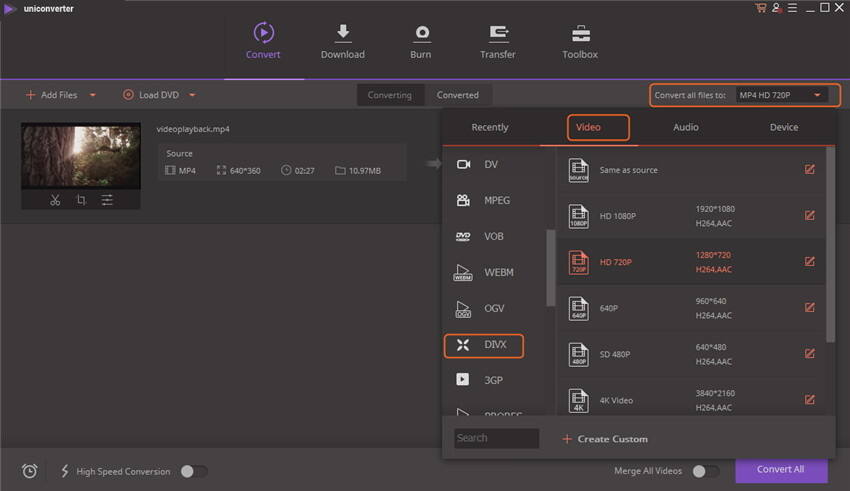The width and height of the screenshot is (850, 491).
Task: Click the videoplayback.mp4 video thumbnail
Action: click(x=81, y=156)
